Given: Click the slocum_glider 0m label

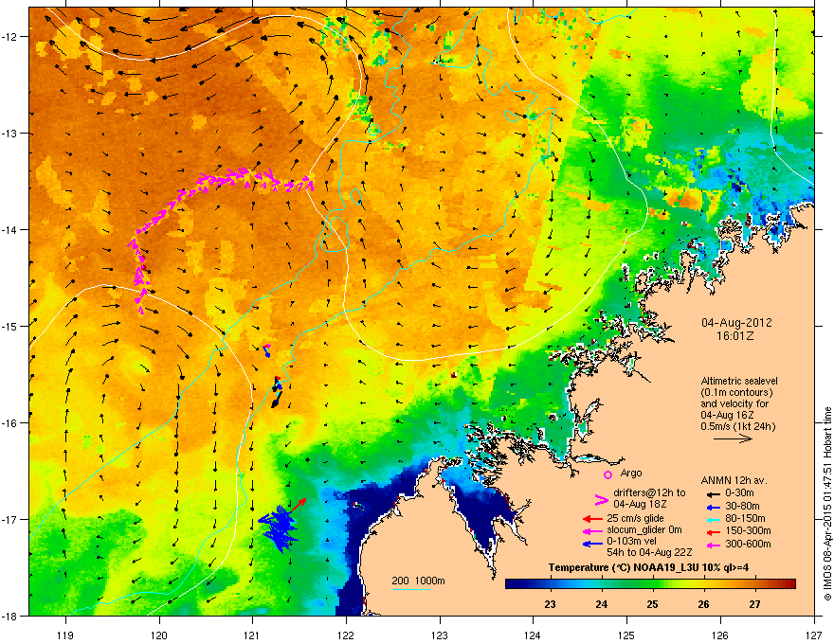Looking at the screenshot, I should point(644,530).
